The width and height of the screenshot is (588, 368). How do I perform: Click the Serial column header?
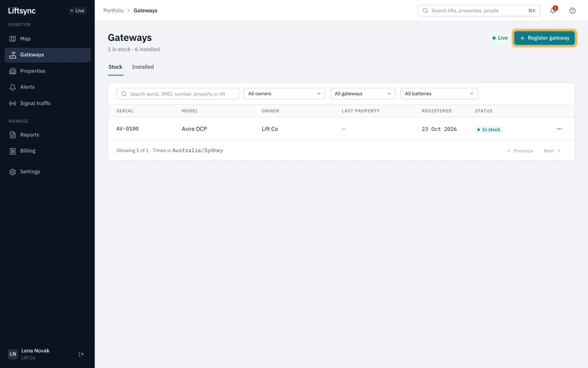tap(125, 111)
